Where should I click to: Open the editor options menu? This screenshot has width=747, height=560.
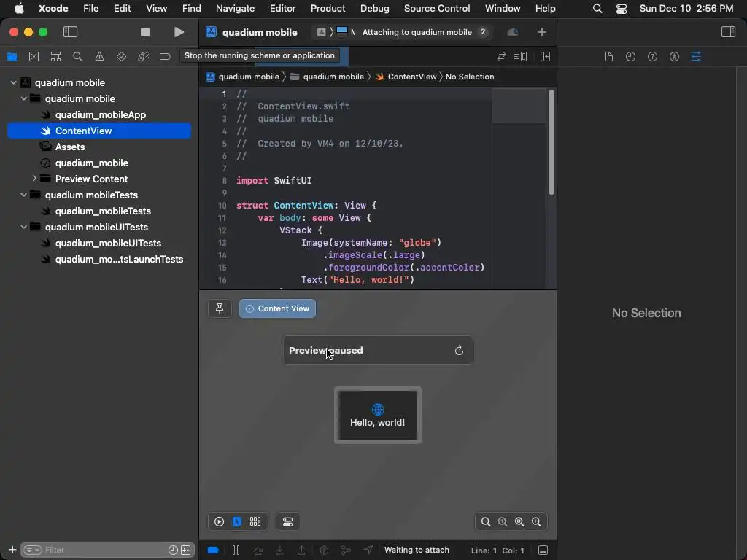point(519,57)
